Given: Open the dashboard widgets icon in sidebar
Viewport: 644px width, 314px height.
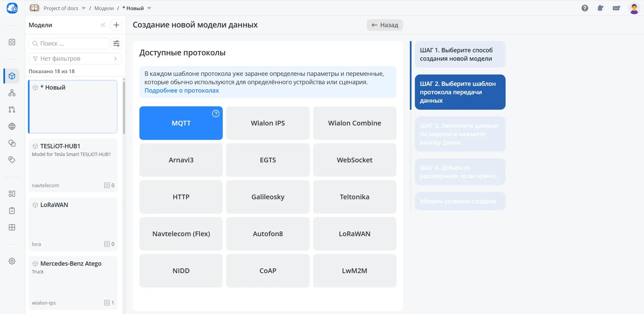Looking at the screenshot, I should pos(12,194).
